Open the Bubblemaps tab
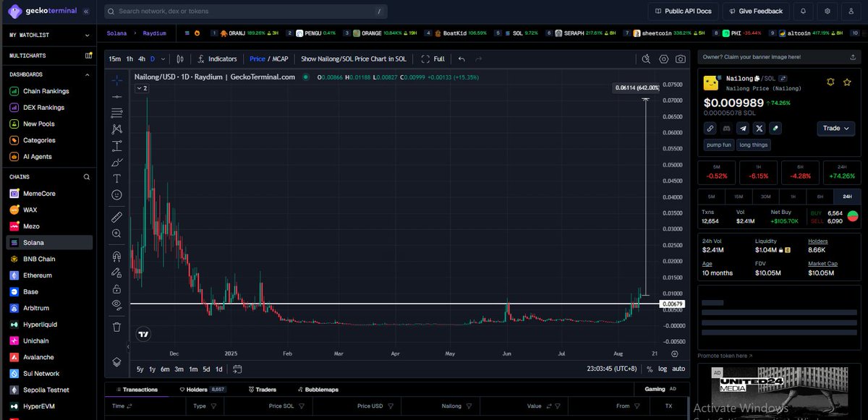The image size is (868, 420). (318, 390)
